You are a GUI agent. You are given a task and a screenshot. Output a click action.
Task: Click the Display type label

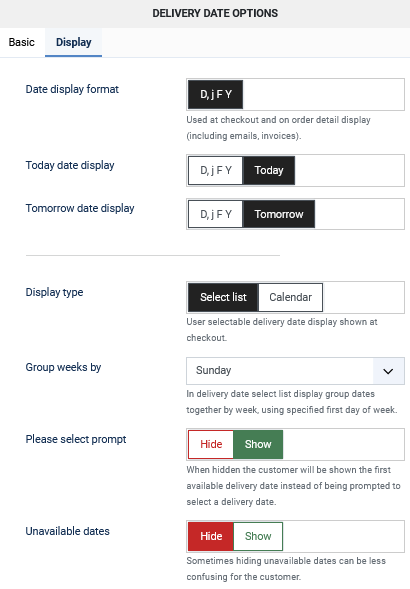coord(54,292)
